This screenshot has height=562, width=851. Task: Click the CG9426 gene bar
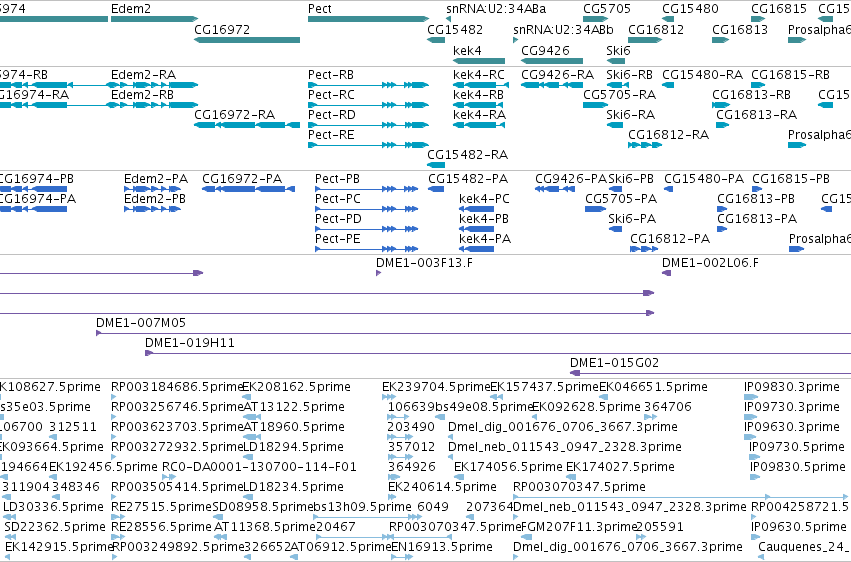click(552, 61)
